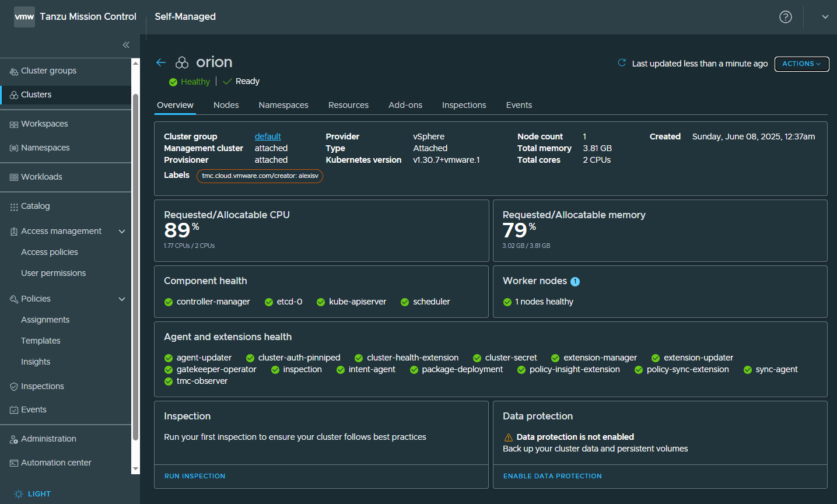This screenshot has width=837, height=504.
Task: Click the Workspaces sidebar icon
Action: 14,124
